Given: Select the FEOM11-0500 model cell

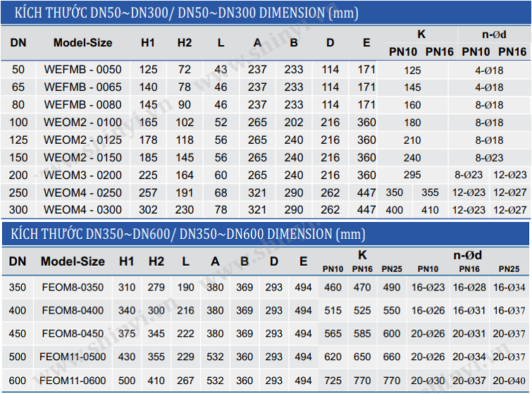Looking at the screenshot, I should (73, 357).
